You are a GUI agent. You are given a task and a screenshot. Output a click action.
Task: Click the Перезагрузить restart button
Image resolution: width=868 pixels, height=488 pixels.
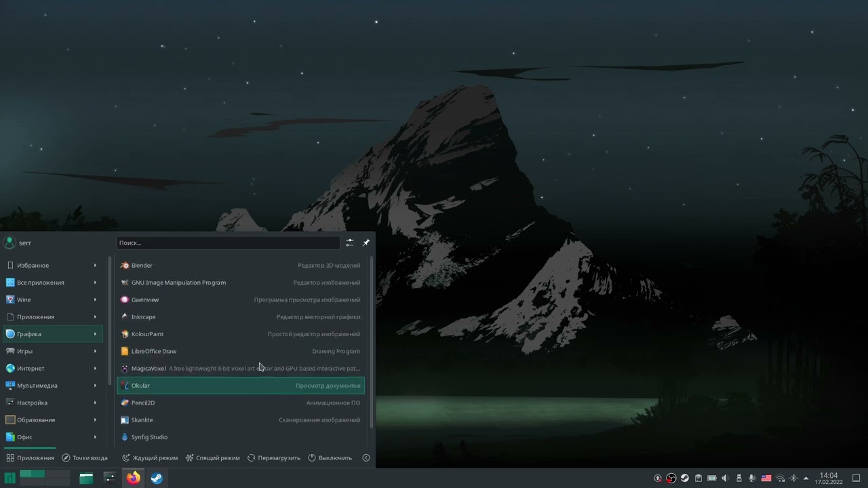pos(274,457)
